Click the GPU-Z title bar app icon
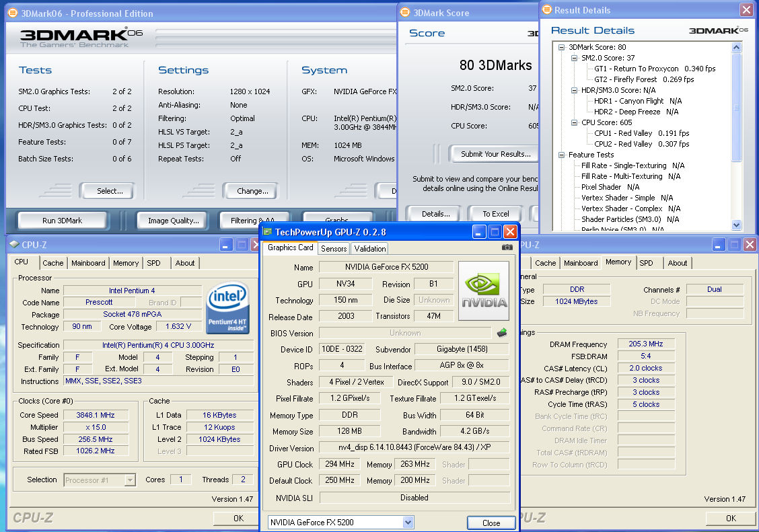 (x=267, y=232)
